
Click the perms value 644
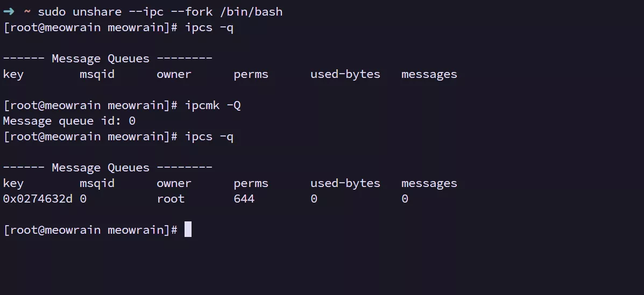(x=244, y=199)
